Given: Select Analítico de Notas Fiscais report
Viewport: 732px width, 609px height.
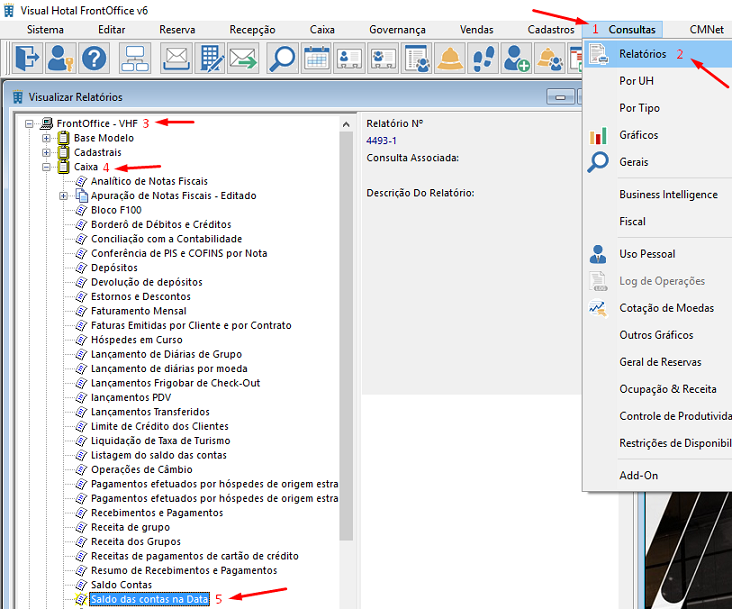Looking at the screenshot, I should point(149,181).
